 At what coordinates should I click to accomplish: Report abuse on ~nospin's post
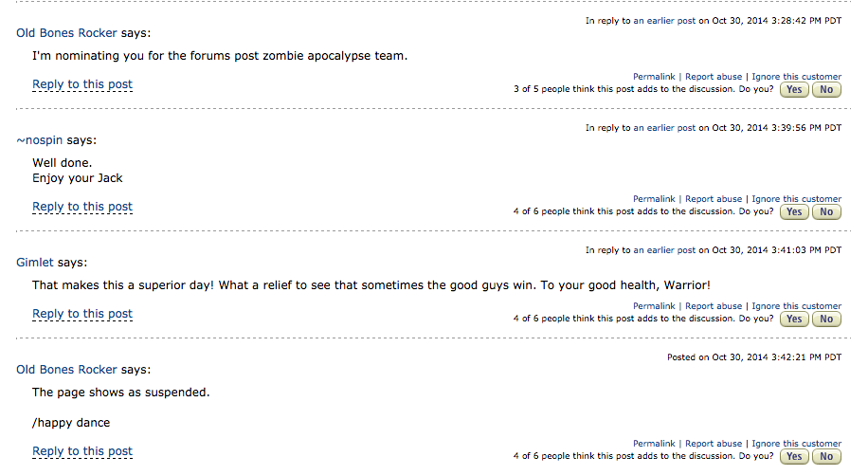[714, 199]
